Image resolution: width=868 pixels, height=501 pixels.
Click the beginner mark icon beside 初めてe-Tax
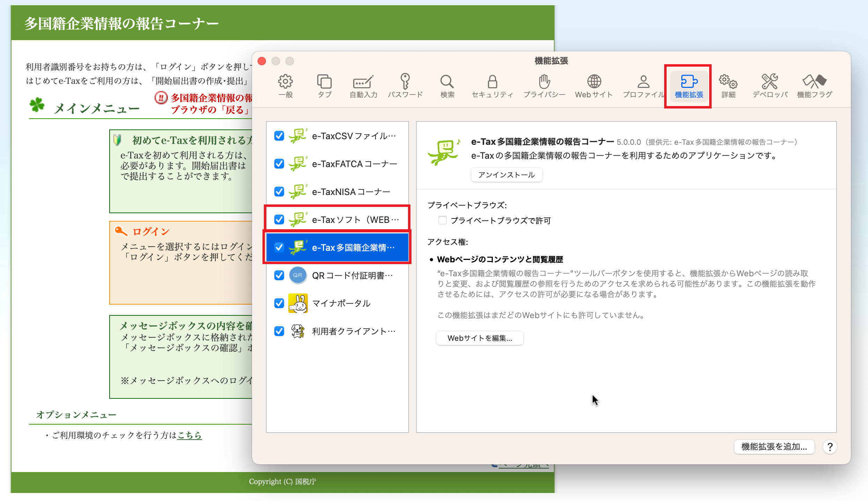point(118,140)
